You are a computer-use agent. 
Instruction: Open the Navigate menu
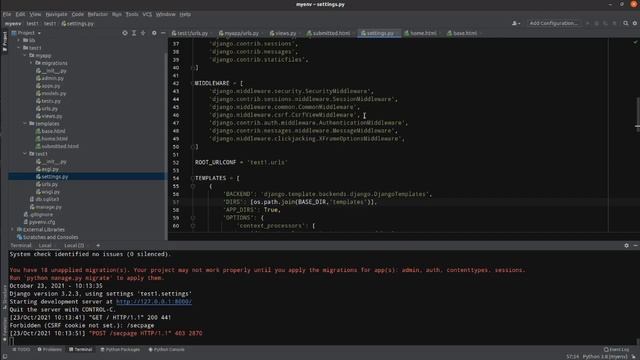coord(56,14)
